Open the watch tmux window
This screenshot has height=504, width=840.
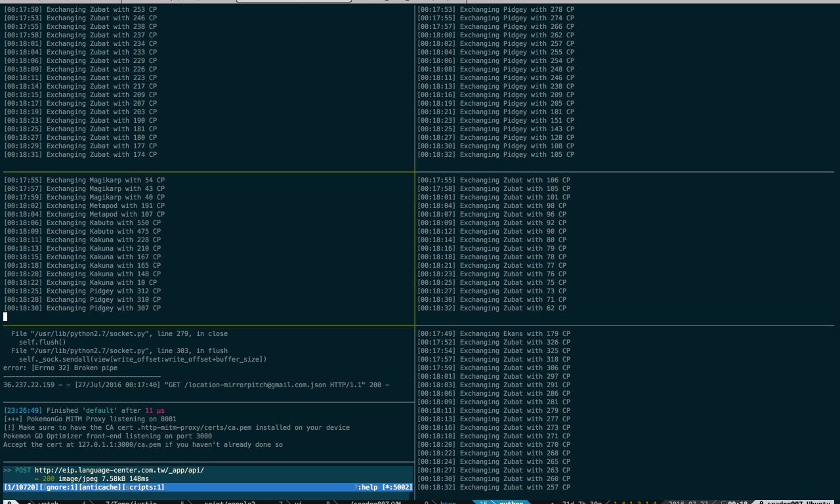48,503
